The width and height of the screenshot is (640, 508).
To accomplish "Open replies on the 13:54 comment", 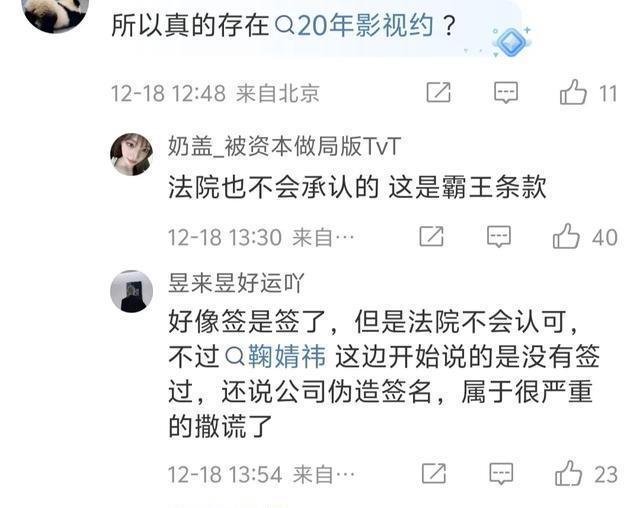I will coord(501,473).
